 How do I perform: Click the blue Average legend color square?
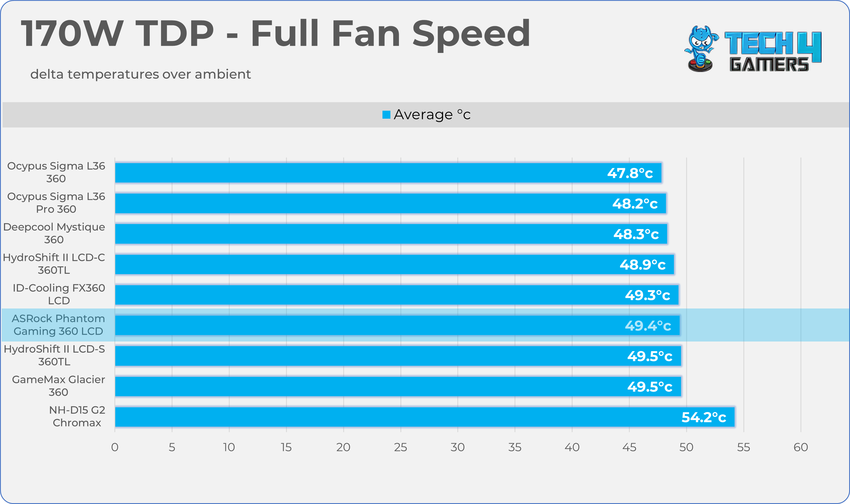point(386,115)
